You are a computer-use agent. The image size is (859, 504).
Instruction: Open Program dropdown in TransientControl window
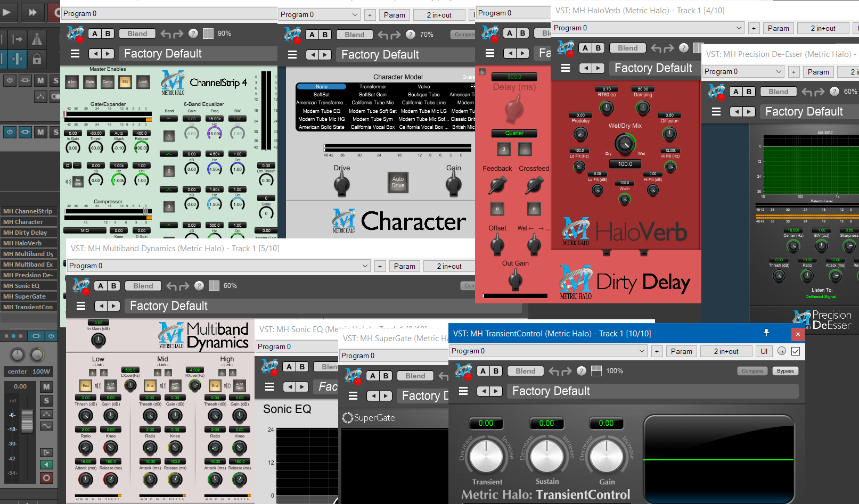549,351
